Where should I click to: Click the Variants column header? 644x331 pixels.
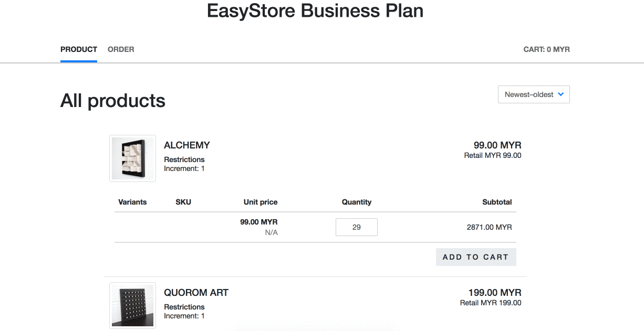[x=132, y=202]
